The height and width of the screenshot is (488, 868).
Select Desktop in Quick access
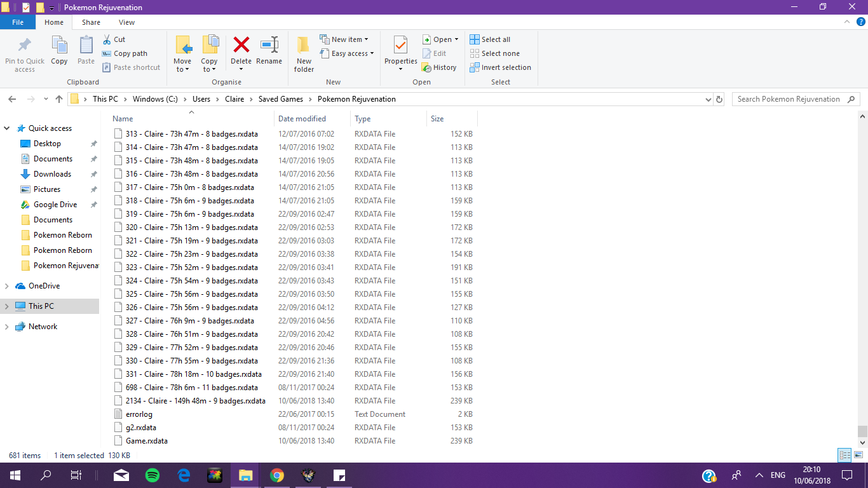47,144
